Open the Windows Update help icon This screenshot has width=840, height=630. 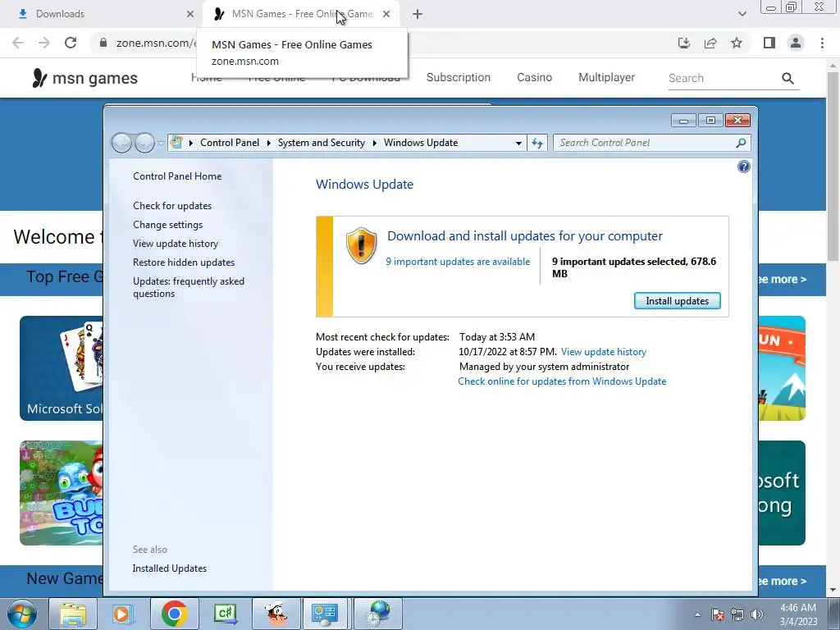(743, 167)
